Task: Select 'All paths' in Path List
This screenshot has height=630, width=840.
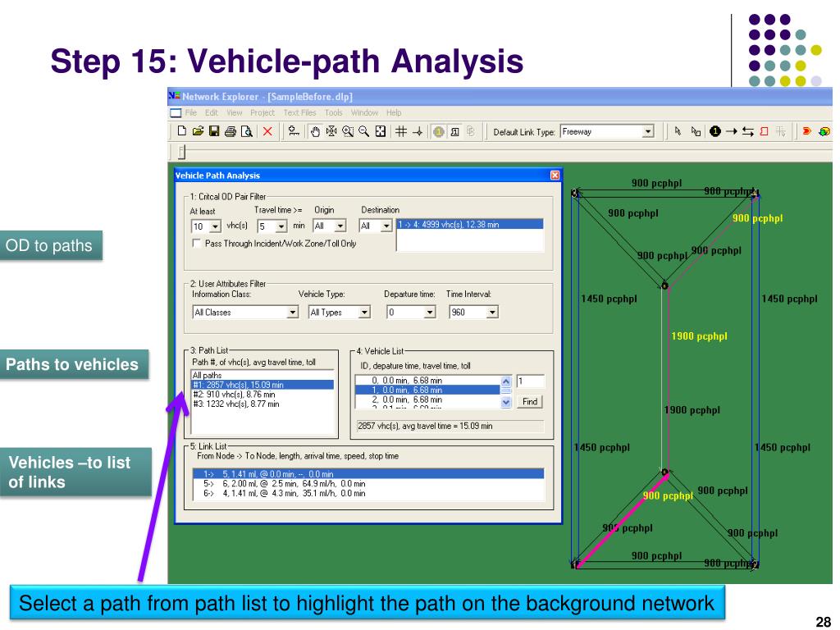Action: point(262,375)
